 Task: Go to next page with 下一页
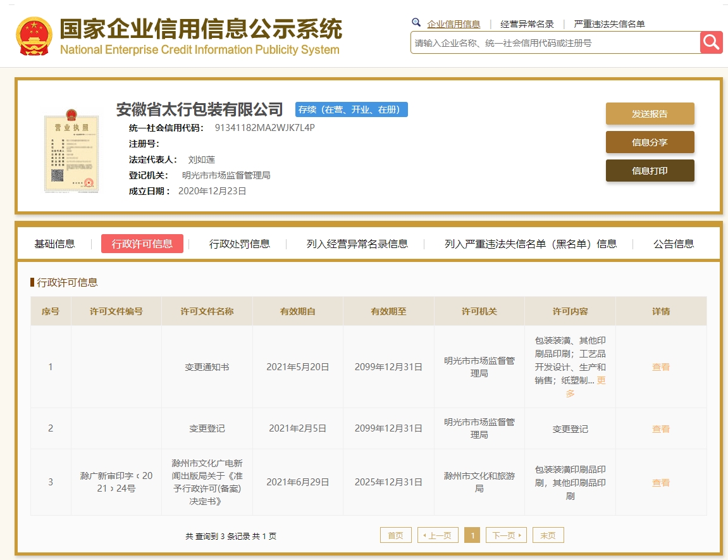click(x=506, y=535)
